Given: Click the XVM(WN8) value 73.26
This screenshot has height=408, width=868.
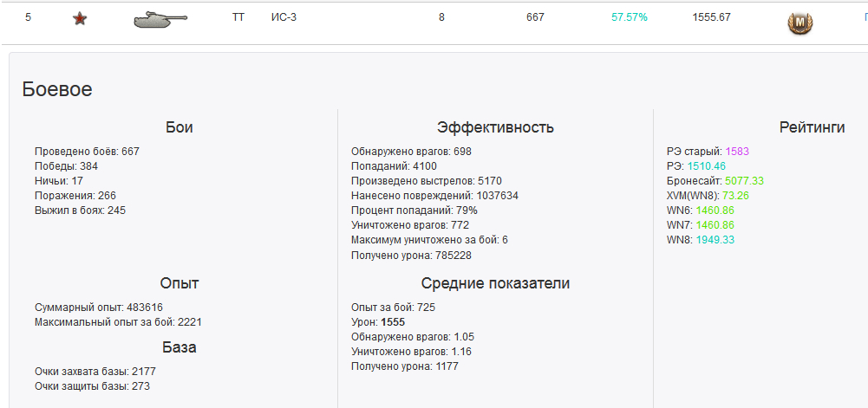Looking at the screenshot, I should 732,196.
